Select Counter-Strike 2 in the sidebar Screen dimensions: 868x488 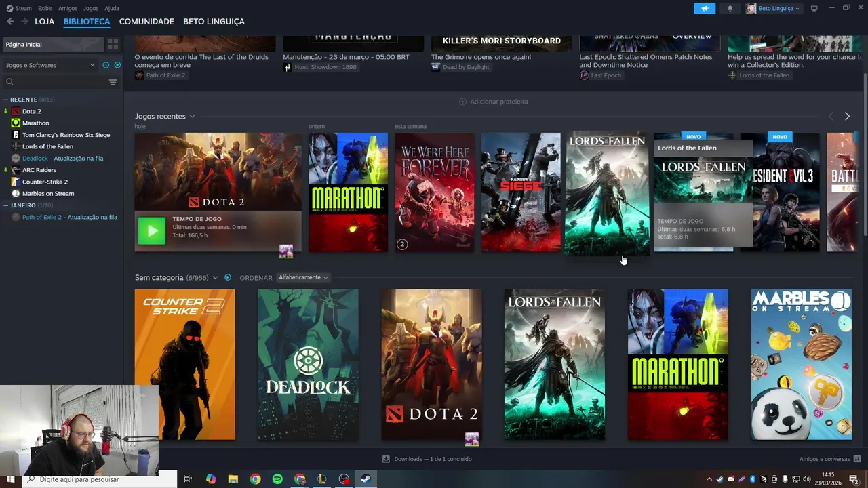pos(45,182)
